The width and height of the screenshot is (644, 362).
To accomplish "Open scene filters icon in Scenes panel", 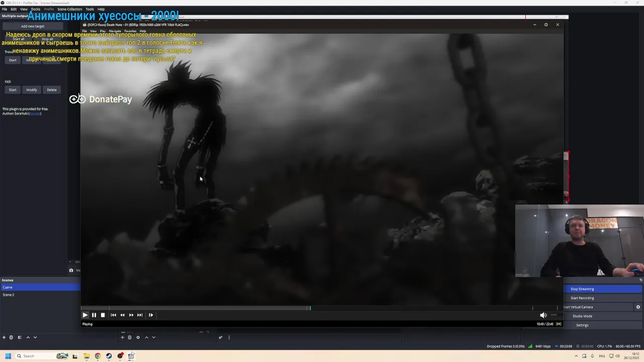I will click(x=20, y=337).
